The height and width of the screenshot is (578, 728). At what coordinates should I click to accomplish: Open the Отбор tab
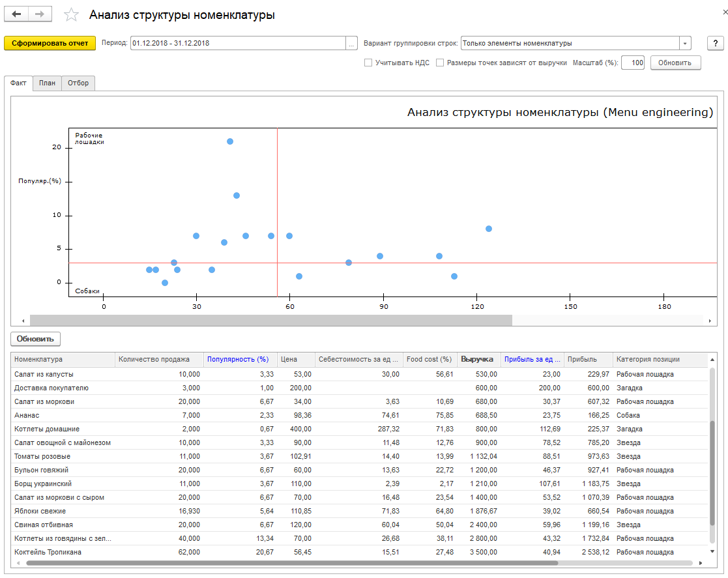click(78, 83)
